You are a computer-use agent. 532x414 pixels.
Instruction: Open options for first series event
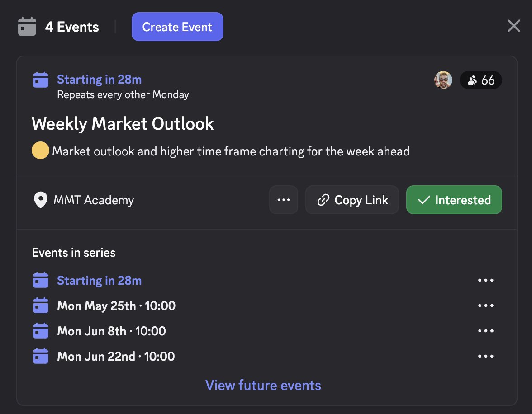(x=485, y=280)
